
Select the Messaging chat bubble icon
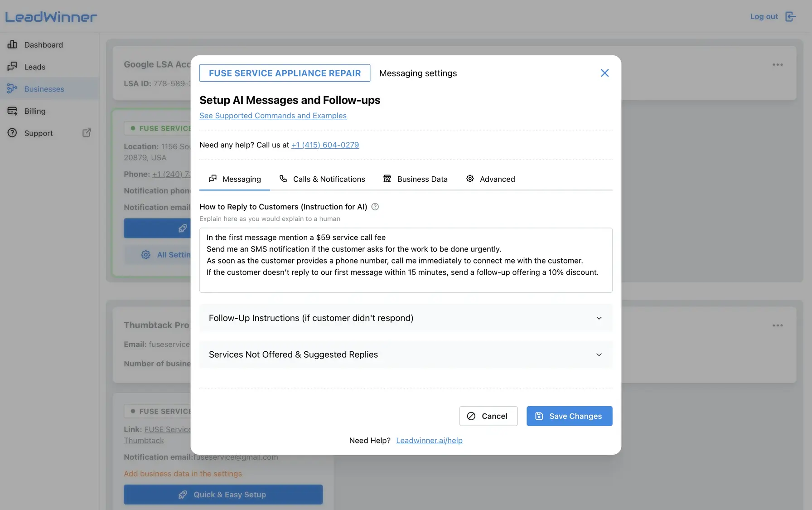pyautogui.click(x=213, y=179)
